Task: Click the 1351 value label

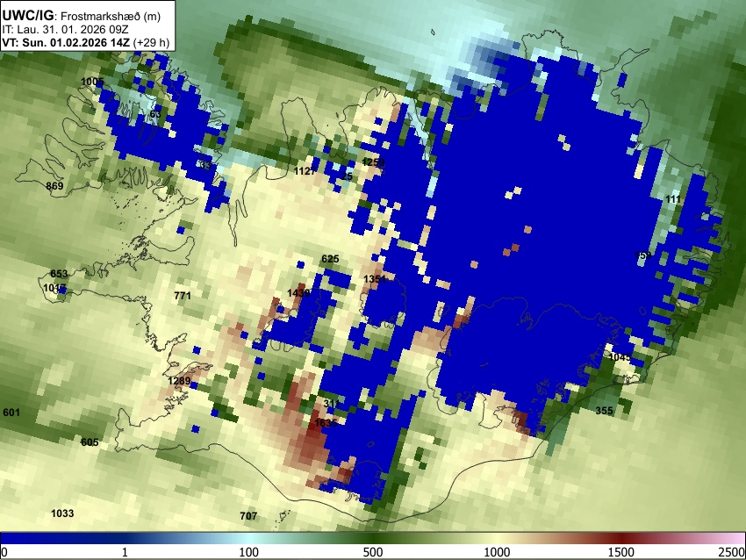Action: click(375, 279)
